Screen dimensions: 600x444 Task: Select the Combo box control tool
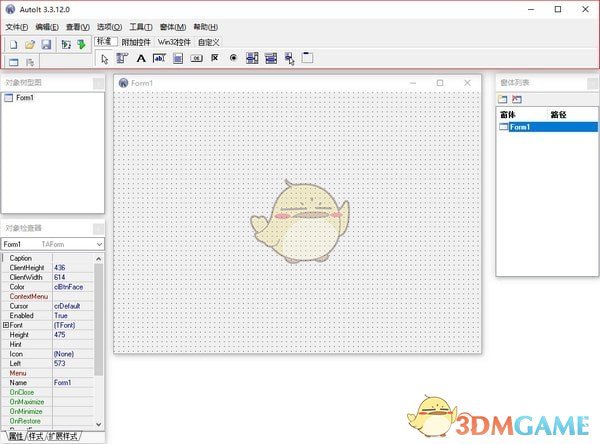271,58
